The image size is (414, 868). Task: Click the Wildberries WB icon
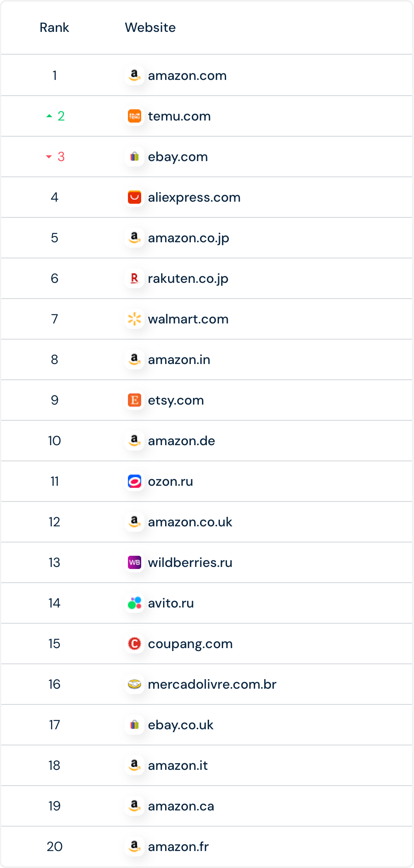point(135,562)
